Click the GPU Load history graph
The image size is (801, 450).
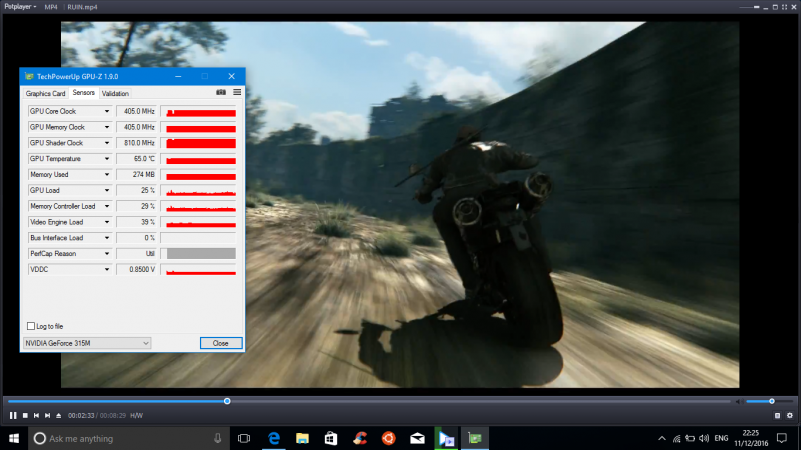coord(199,191)
